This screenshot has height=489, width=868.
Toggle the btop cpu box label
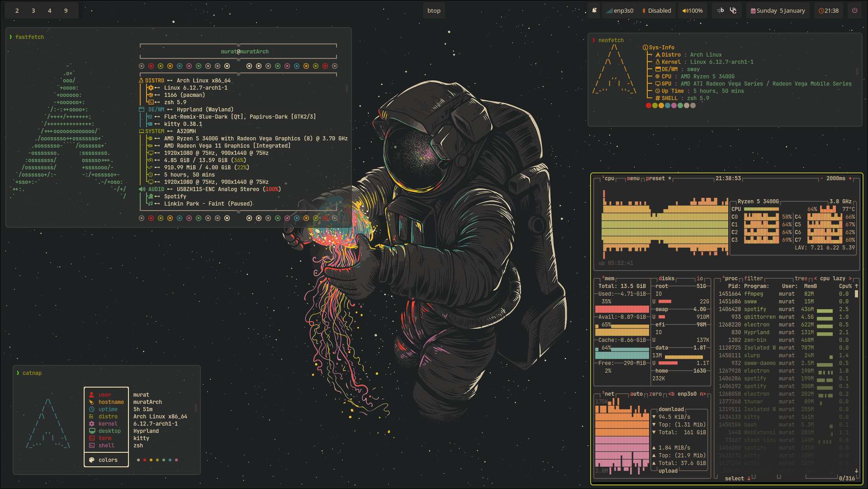tap(608, 178)
